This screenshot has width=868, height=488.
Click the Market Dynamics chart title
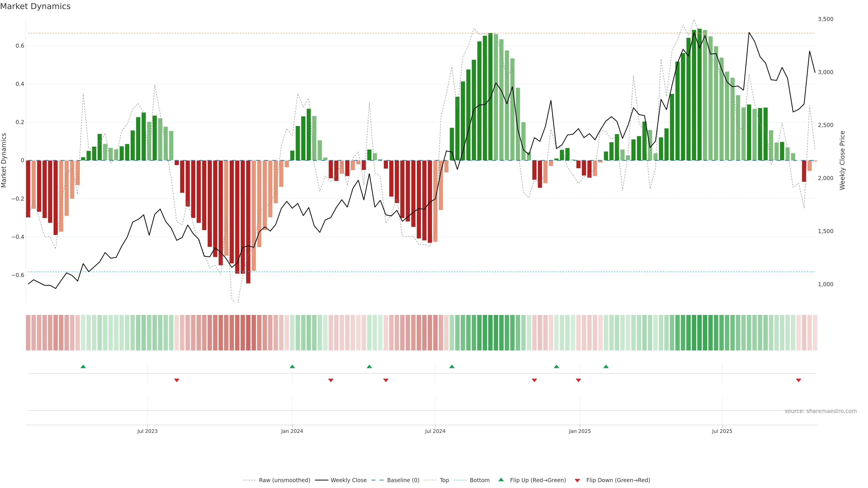[35, 6]
